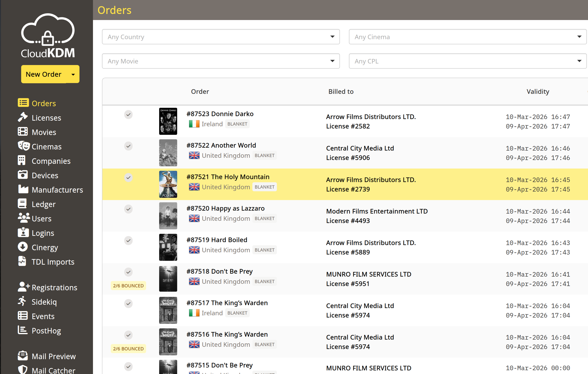Open the Cinemas panel
The width and height of the screenshot is (588, 374).
[x=46, y=146]
